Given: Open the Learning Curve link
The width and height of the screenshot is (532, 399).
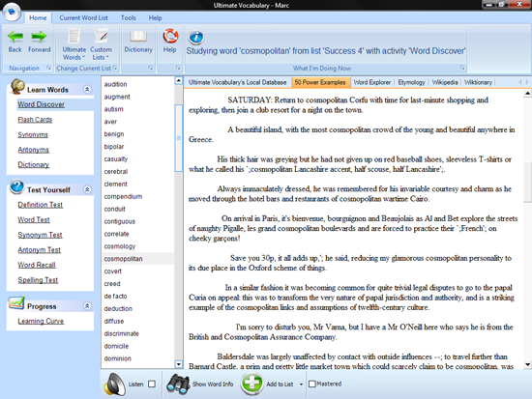Looking at the screenshot, I should [41, 321].
